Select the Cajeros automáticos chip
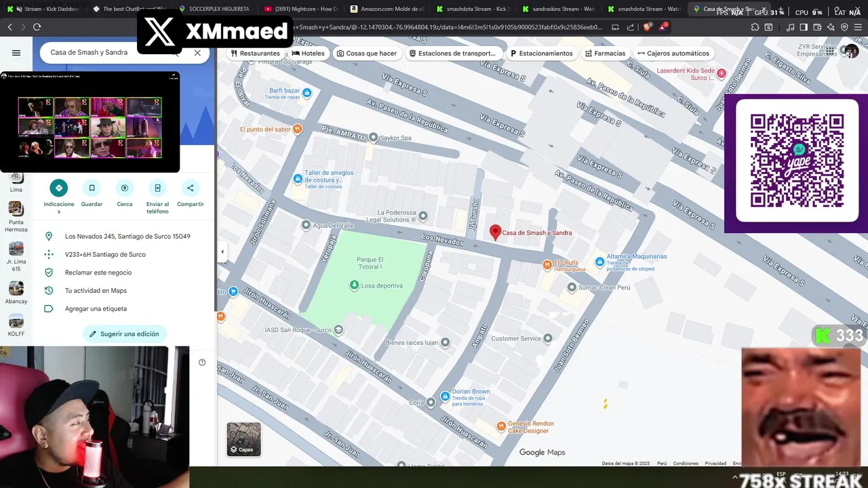868x488 pixels. point(673,53)
